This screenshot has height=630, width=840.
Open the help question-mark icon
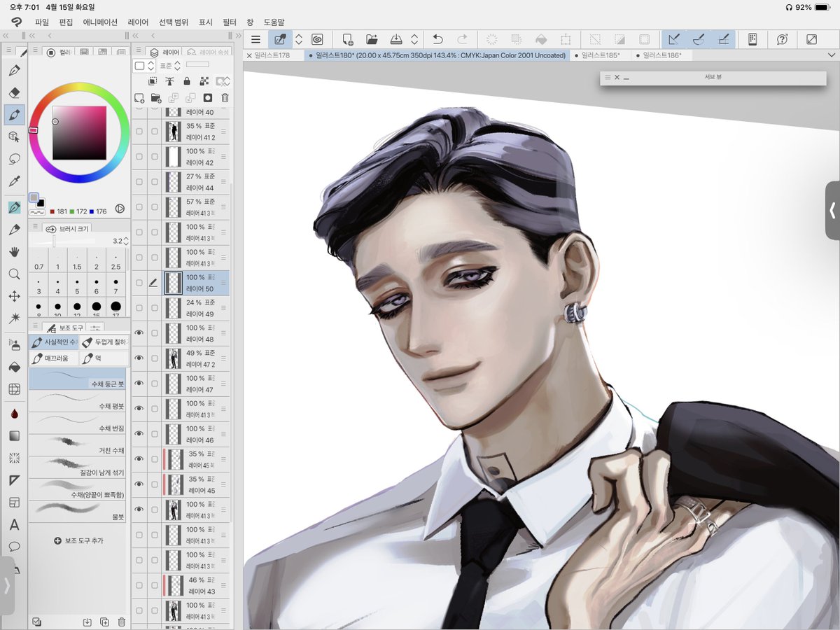point(783,40)
